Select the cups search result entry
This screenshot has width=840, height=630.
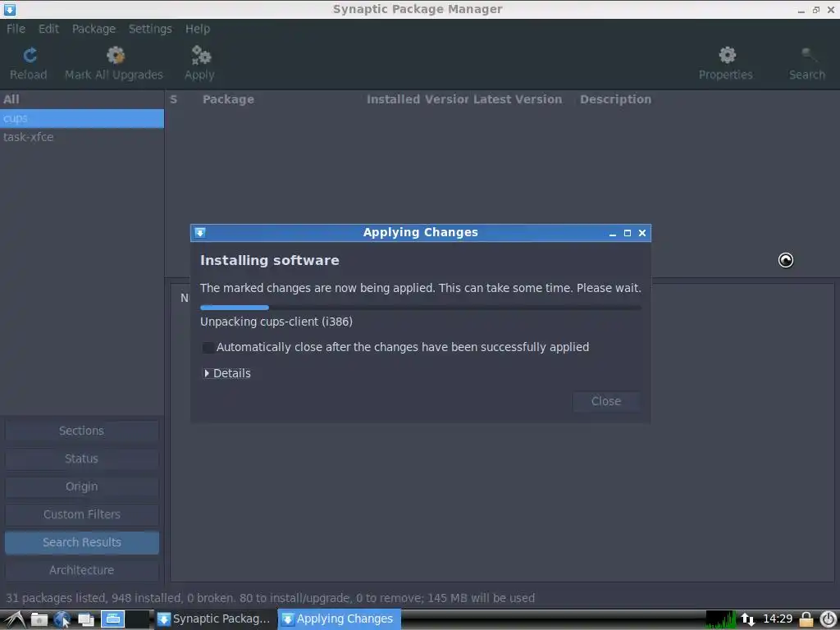coord(82,118)
